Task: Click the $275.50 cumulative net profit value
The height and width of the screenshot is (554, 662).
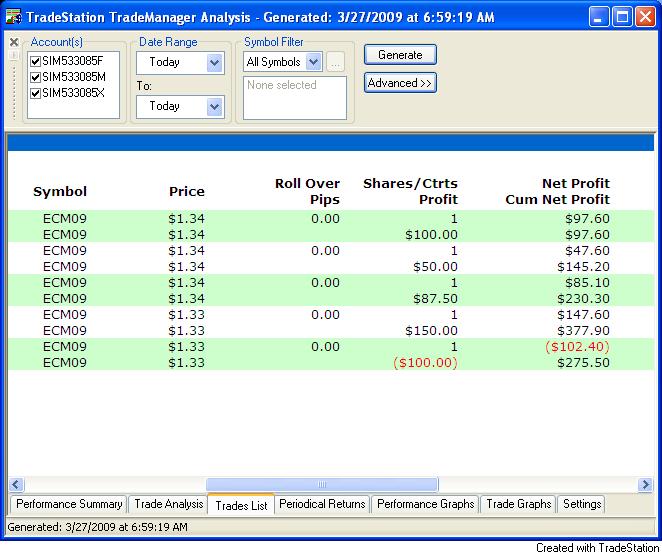Action: (x=583, y=363)
